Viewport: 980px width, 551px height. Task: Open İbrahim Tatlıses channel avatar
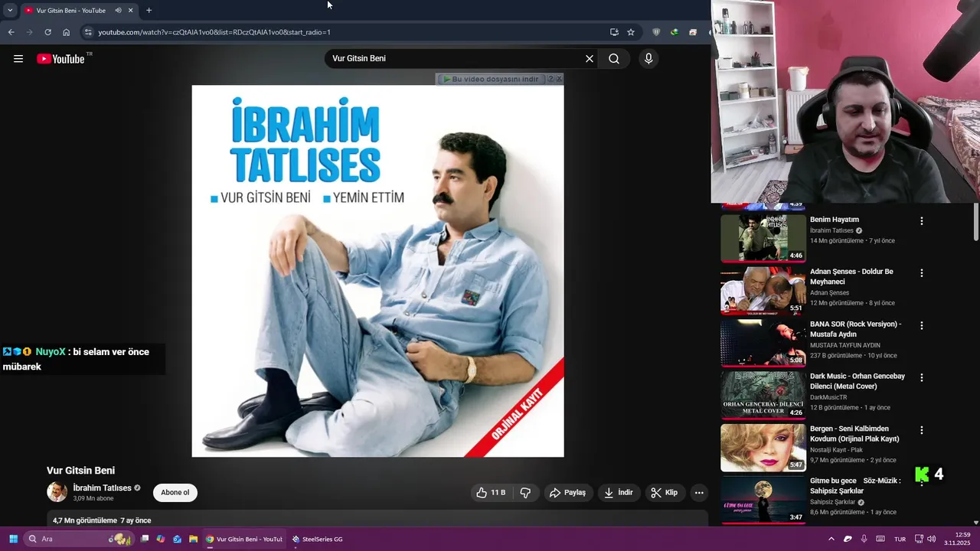57,492
